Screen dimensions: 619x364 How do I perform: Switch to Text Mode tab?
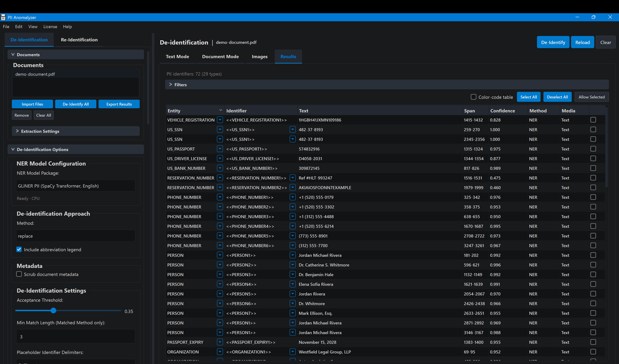pos(177,56)
